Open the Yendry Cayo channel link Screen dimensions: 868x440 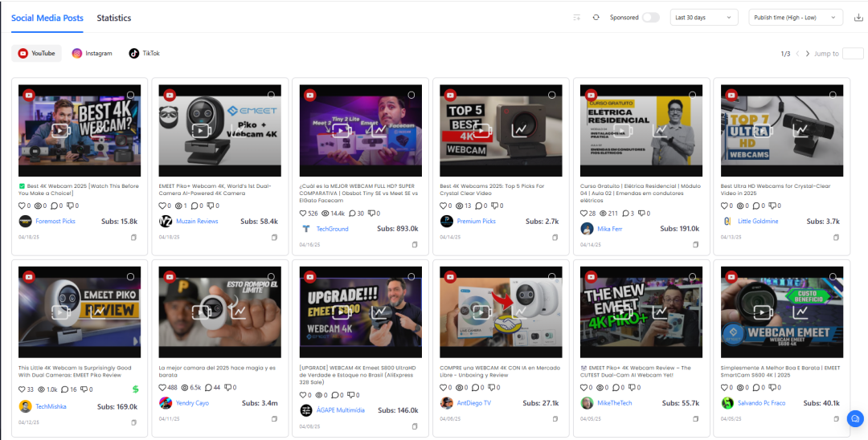192,403
